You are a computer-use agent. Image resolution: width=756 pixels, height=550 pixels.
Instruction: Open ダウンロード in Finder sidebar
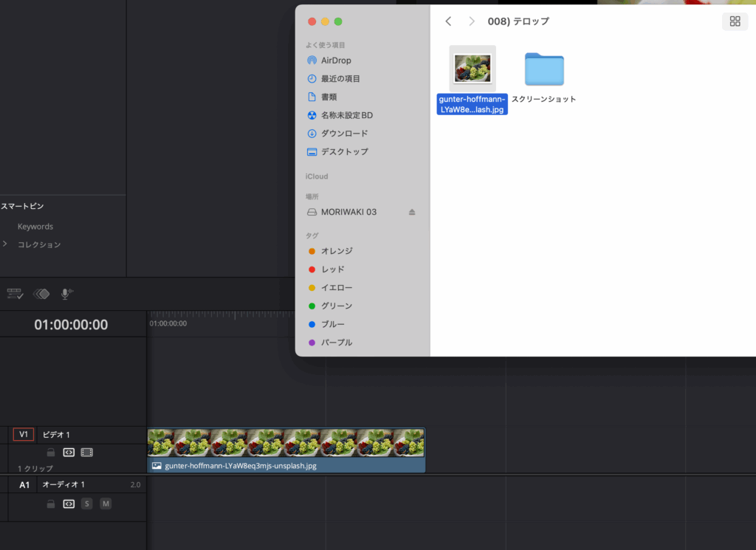click(x=344, y=134)
